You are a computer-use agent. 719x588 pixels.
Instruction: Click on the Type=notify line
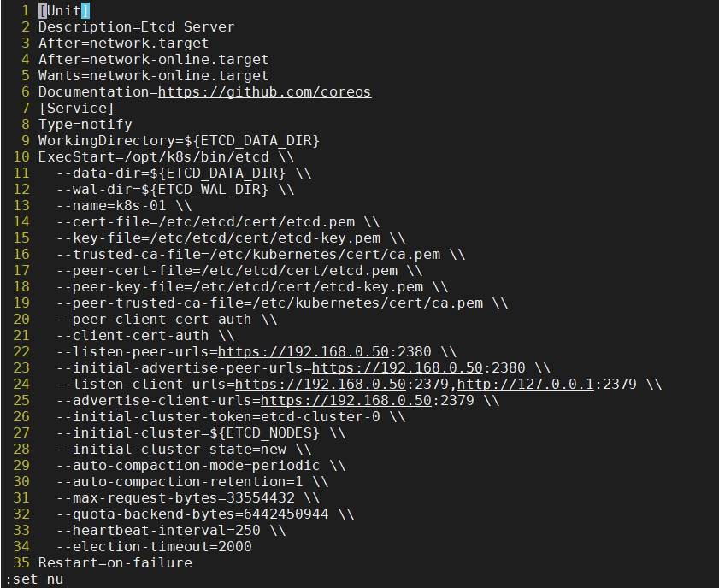click(85, 124)
